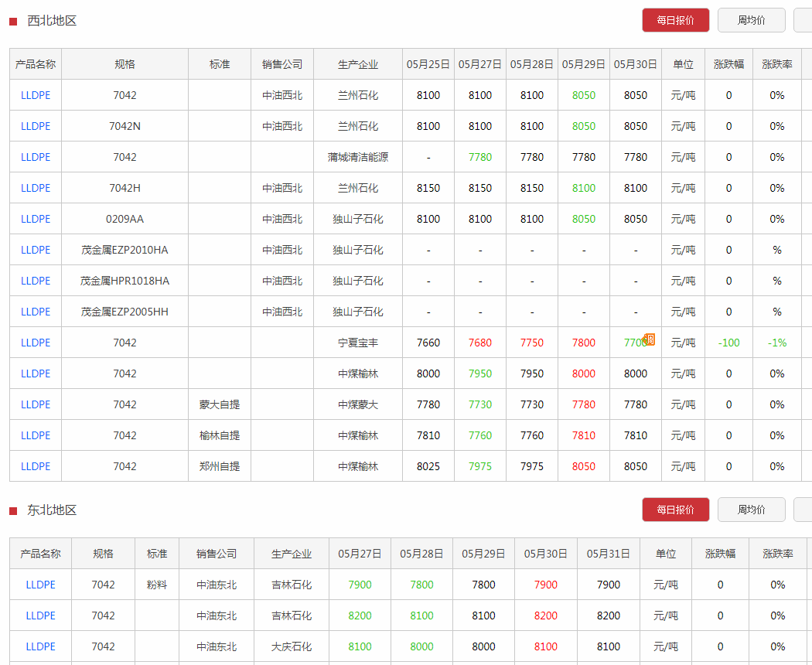This screenshot has height=665, width=812.
Task: Open LLDPE link in the 粉料 row
Action: (40, 585)
